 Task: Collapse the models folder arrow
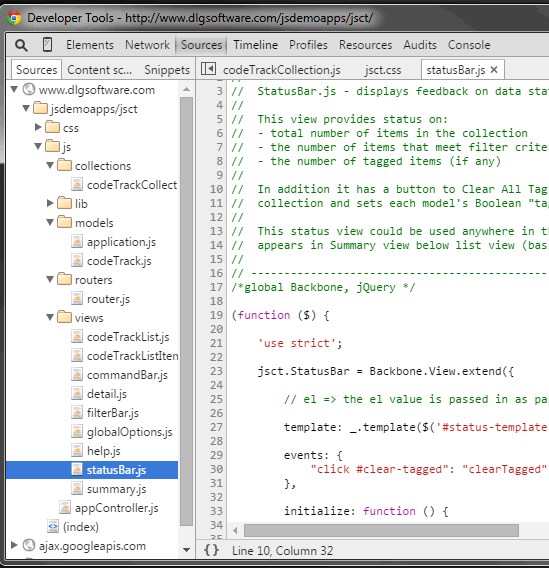pyautogui.click(x=50, y=222)
